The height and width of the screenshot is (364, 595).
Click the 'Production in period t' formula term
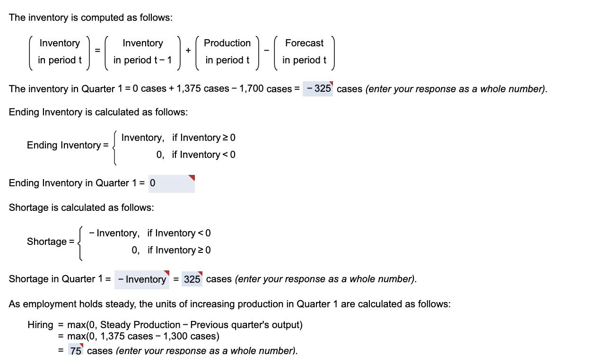click(x=227, y=52)
